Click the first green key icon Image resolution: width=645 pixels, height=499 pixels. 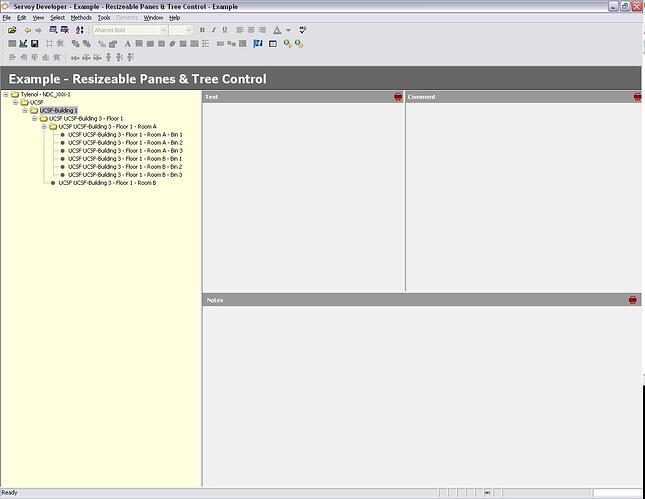288,44
